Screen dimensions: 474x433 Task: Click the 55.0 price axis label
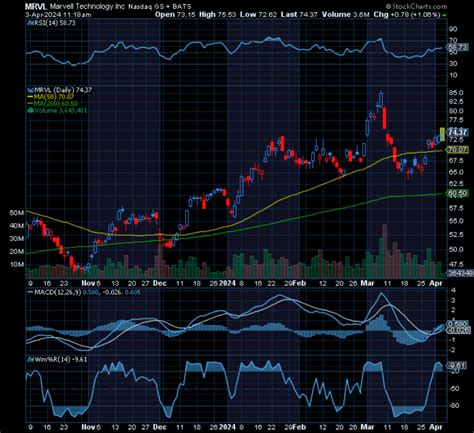(x=456, y=221)
